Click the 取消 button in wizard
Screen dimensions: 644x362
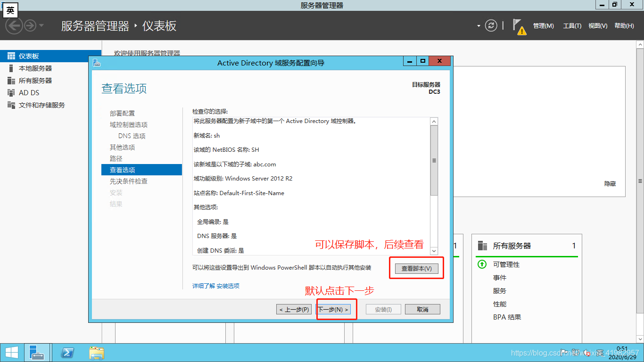click(x=423, y=309)
